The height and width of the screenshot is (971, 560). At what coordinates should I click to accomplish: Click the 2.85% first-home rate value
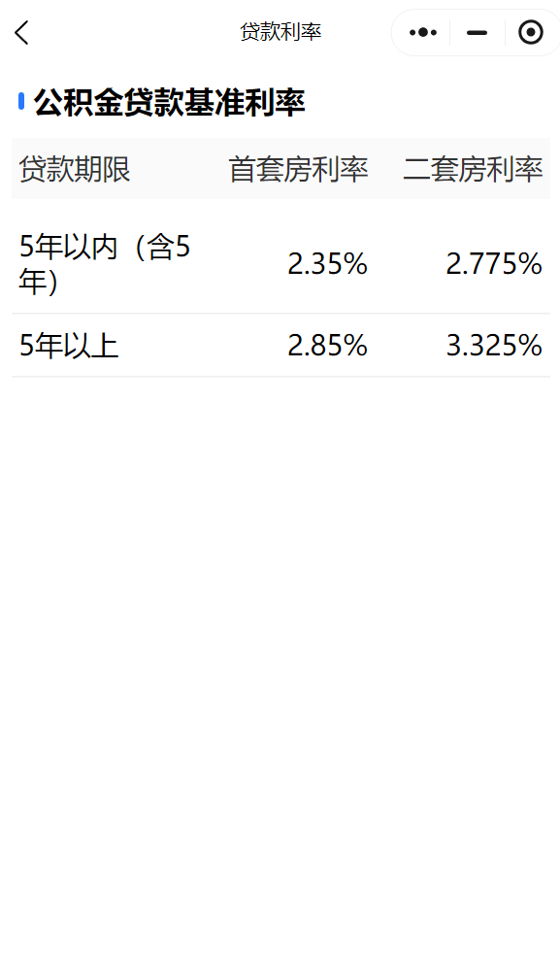(327, 346)
